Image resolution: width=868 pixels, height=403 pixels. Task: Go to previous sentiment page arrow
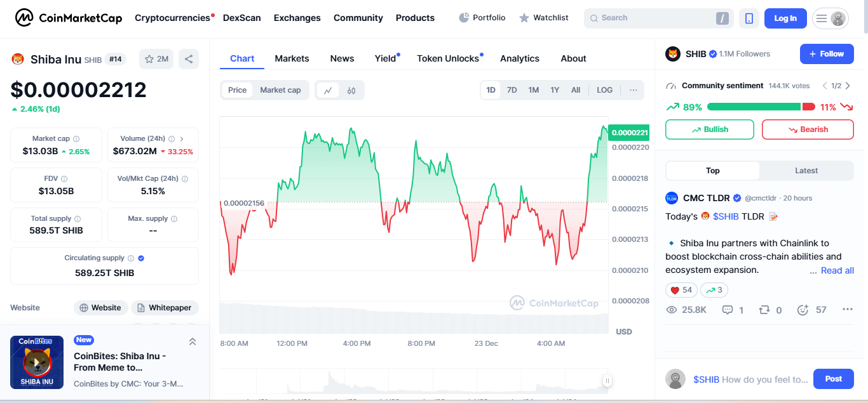coord(825,86)
